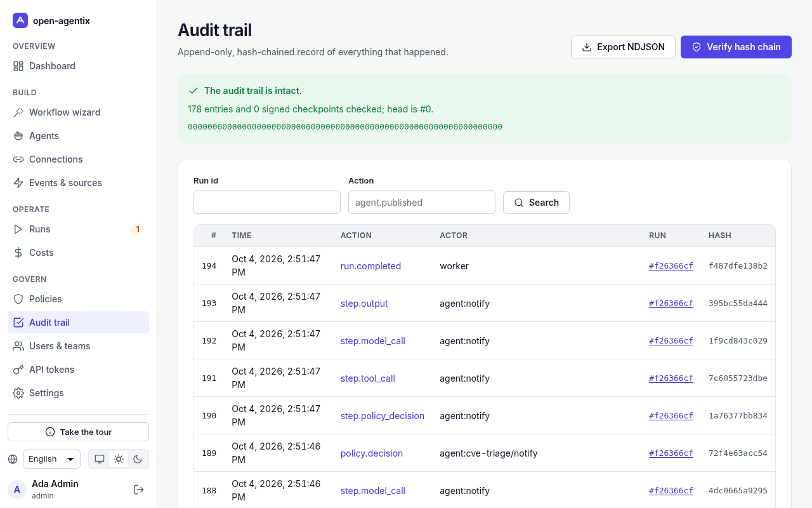Switch to dark theme mode

pyautogui.click(x=138, y=459)
